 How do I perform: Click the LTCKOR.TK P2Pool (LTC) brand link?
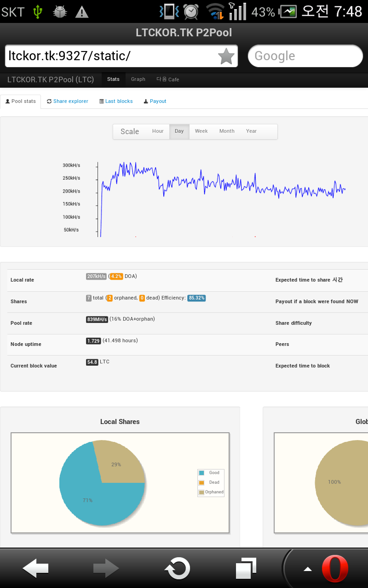[51, 79]
